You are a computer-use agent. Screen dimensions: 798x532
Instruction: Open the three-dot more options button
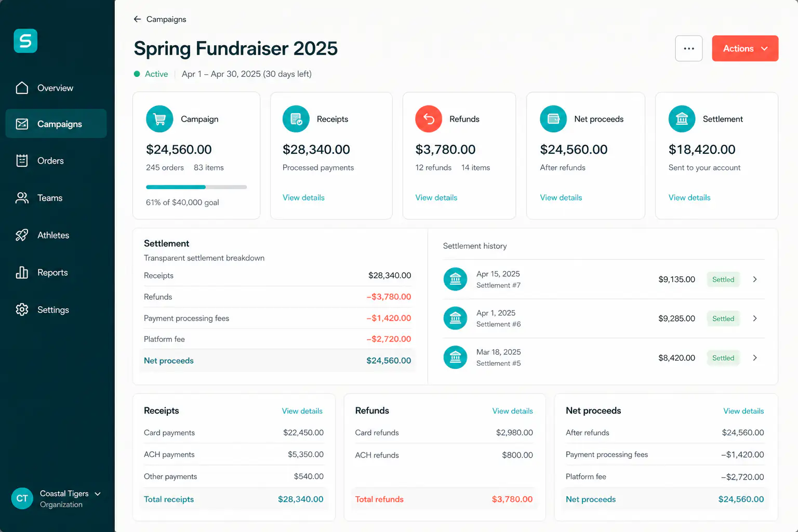pos(689,48)
